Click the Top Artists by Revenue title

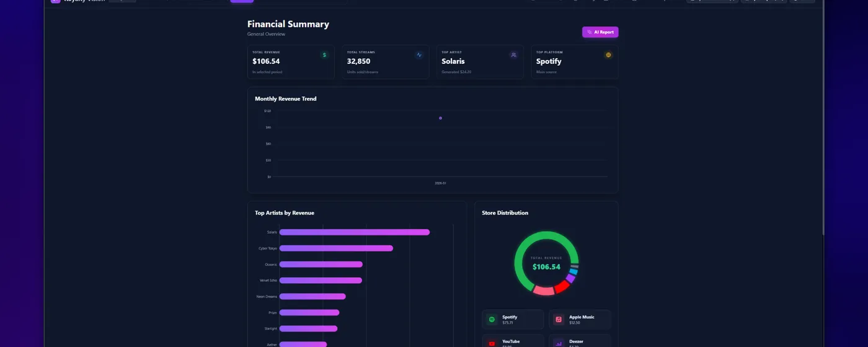(285, 213)
